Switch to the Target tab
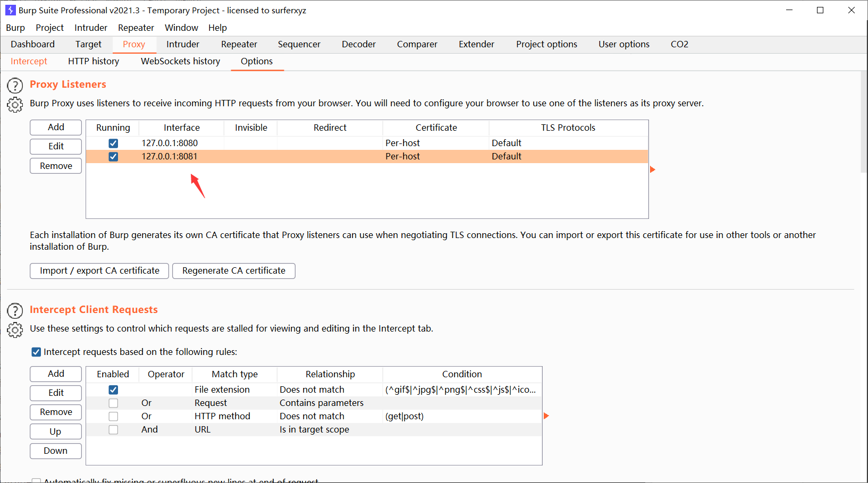The height and width of the screenshot is (483, 868). point(88,44)
